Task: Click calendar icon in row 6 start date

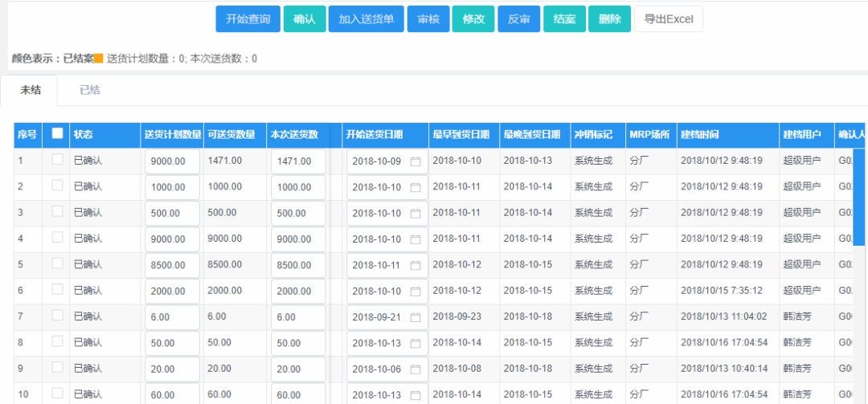Action: click(x=416, y=291)
